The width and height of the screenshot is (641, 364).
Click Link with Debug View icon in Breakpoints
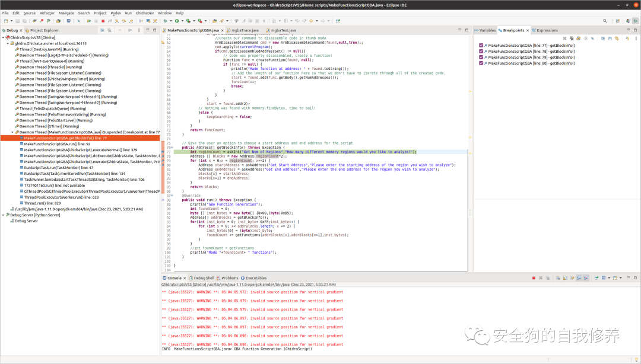tap(617, 39)
